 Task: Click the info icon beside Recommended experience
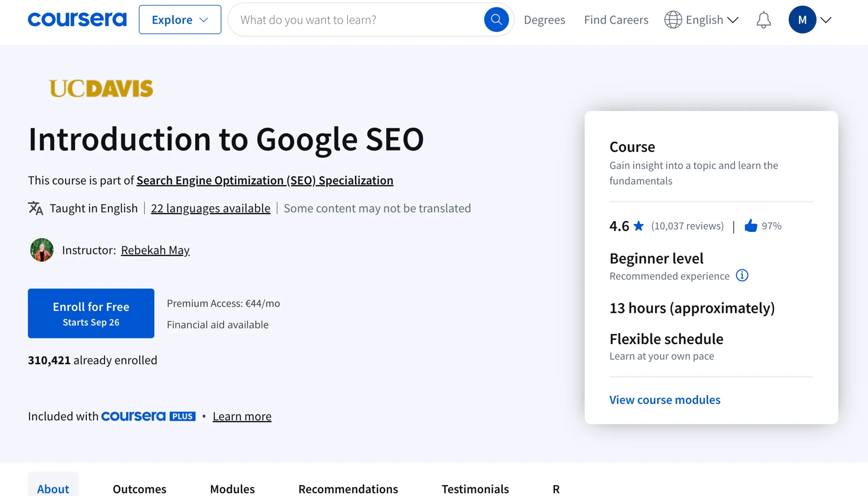pyautogui.click(x=742, y=275)
